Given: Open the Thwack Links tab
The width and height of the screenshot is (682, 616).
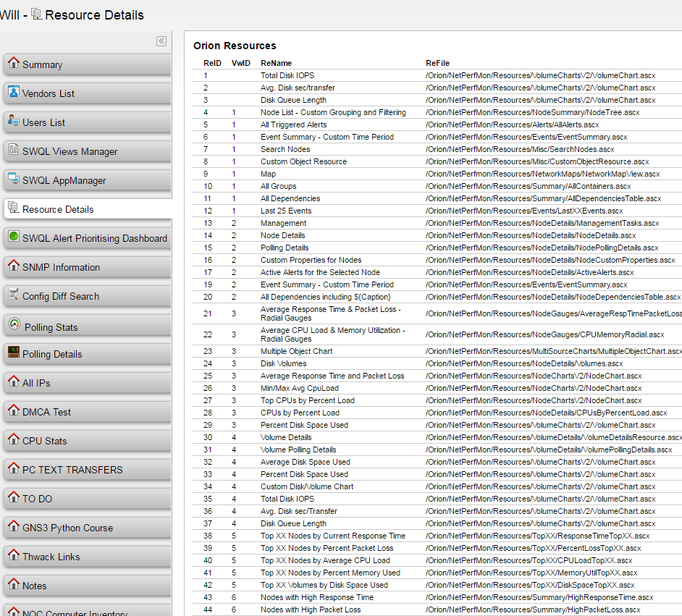Looking at the screenshot, I should coord(88,557).
